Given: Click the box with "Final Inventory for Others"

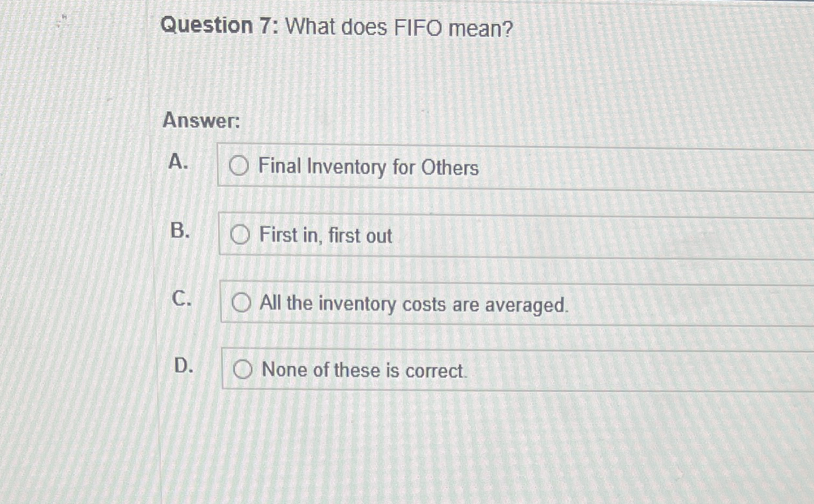Looking at the screenshot, I should point(456,167).
